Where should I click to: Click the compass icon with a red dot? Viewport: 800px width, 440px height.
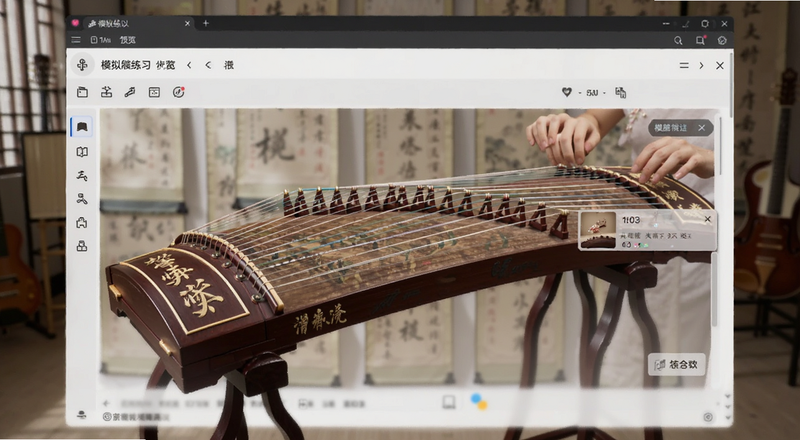click(x=179, y=92)
